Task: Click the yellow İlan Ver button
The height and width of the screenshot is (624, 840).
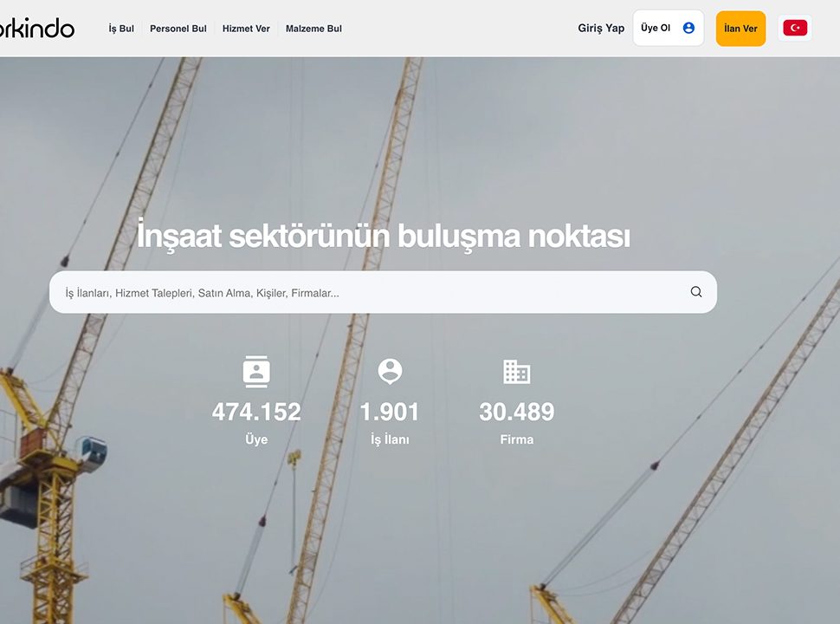Action: point(740,29)
